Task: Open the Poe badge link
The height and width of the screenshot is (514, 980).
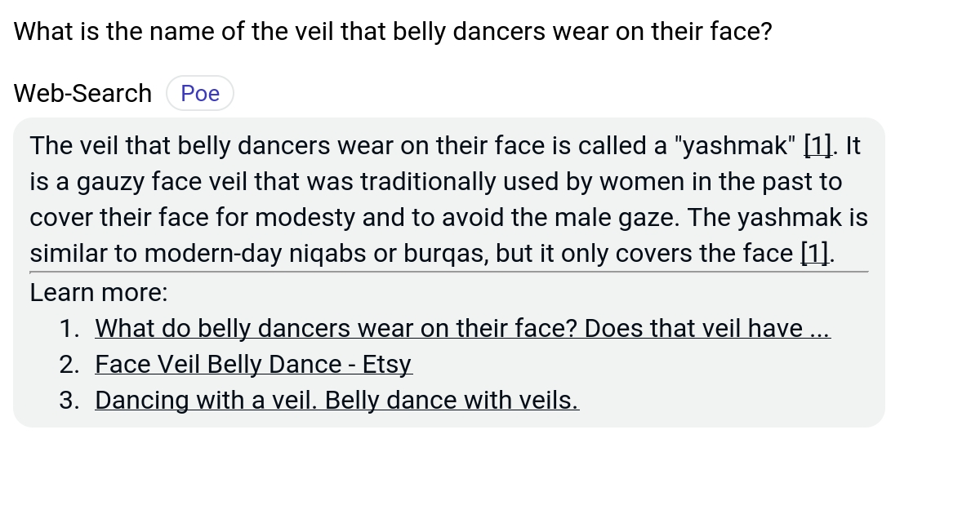Action: click(199, 93)
